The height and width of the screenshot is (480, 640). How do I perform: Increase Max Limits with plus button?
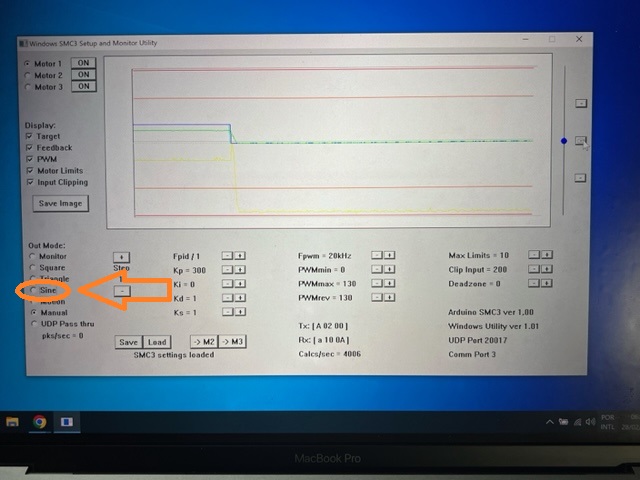(547, 255)
